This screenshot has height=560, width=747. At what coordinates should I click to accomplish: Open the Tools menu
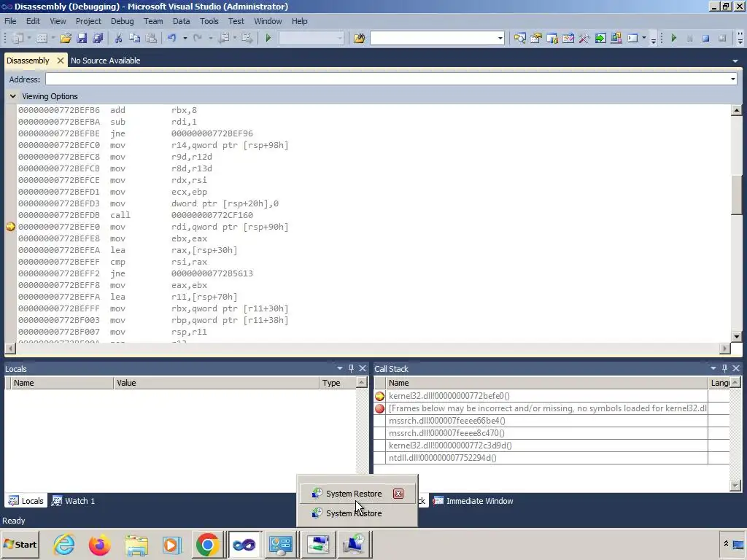tap(209, 21)
